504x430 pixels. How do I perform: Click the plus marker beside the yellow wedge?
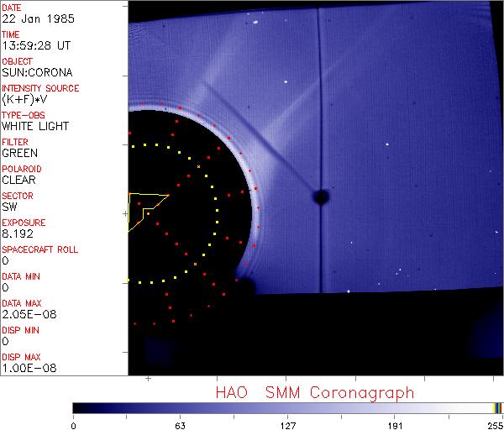coord(125,214)
